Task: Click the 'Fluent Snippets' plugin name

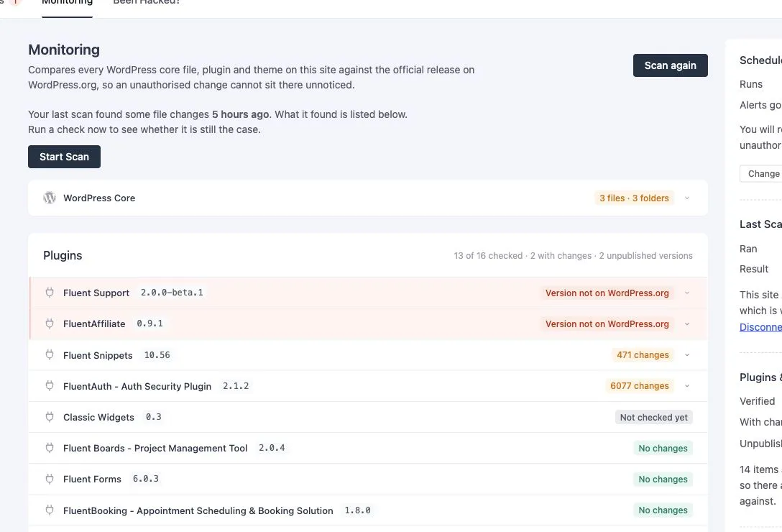Action: (98, 355)
